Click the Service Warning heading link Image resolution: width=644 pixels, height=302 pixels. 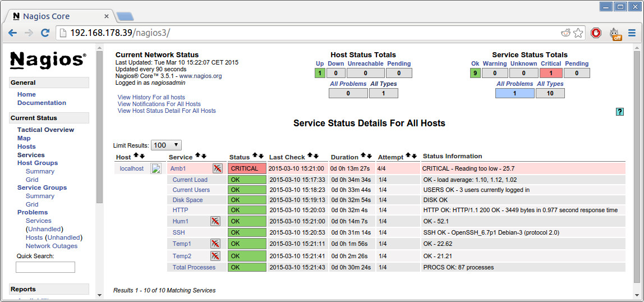[495, 63]
